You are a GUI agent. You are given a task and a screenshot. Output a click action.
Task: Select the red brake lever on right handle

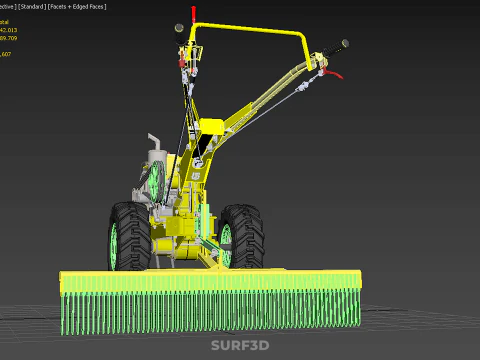tap(332, 74)
